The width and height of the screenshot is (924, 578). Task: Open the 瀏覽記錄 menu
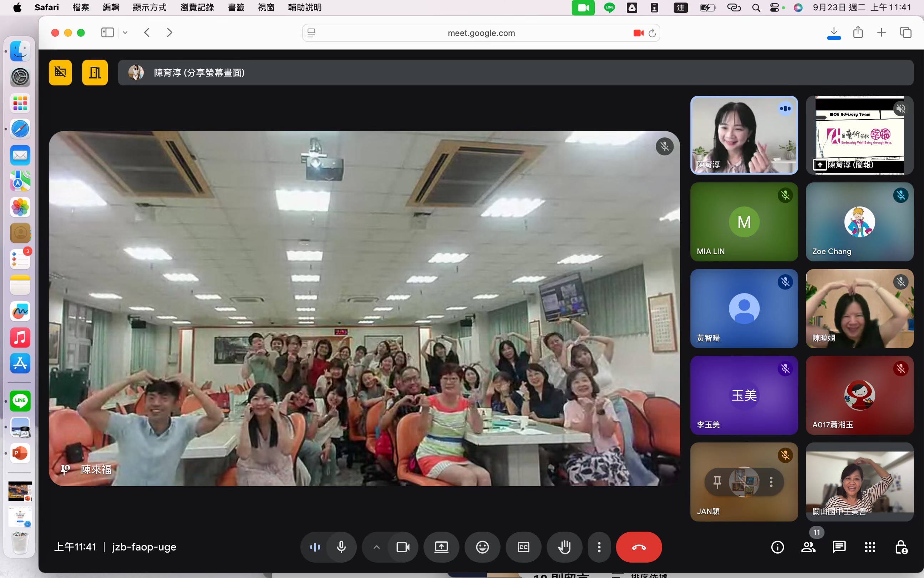197,7
